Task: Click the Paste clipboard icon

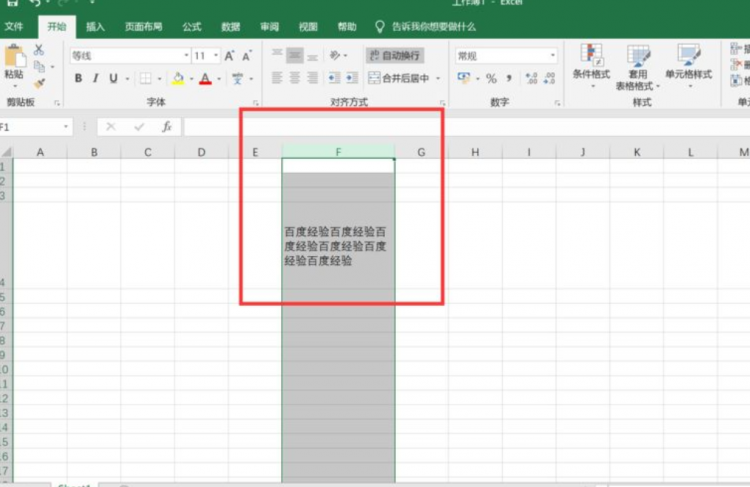Action: (15, 56)
